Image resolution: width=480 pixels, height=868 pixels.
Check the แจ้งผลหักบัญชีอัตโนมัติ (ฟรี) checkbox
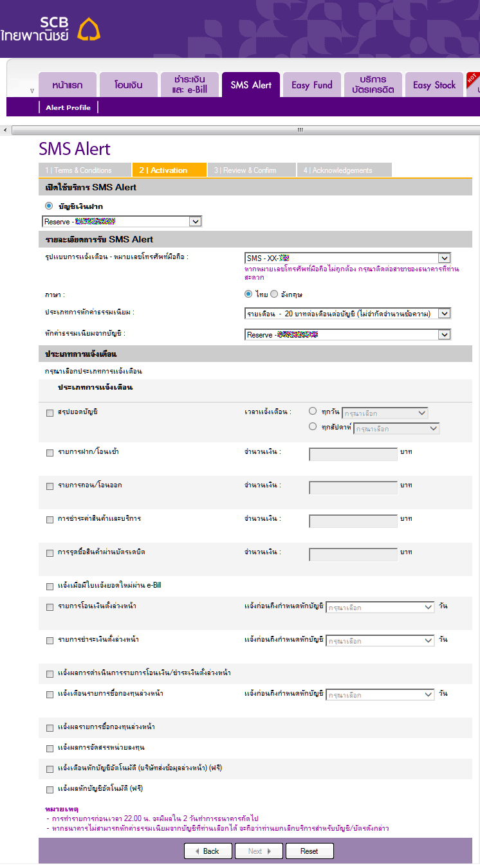(50, 790)
